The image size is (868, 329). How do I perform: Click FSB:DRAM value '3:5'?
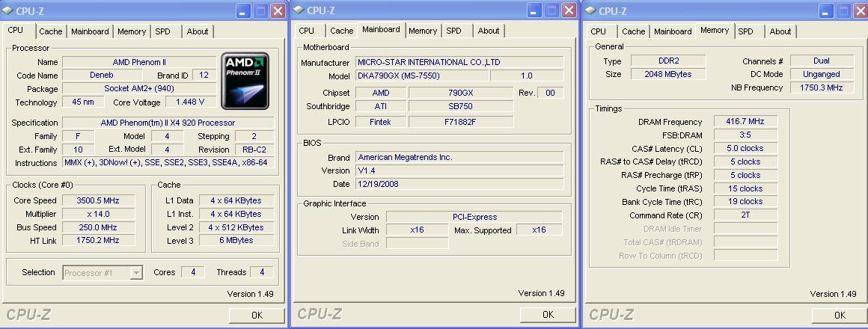pyautogui.click(x=746, y=135)
